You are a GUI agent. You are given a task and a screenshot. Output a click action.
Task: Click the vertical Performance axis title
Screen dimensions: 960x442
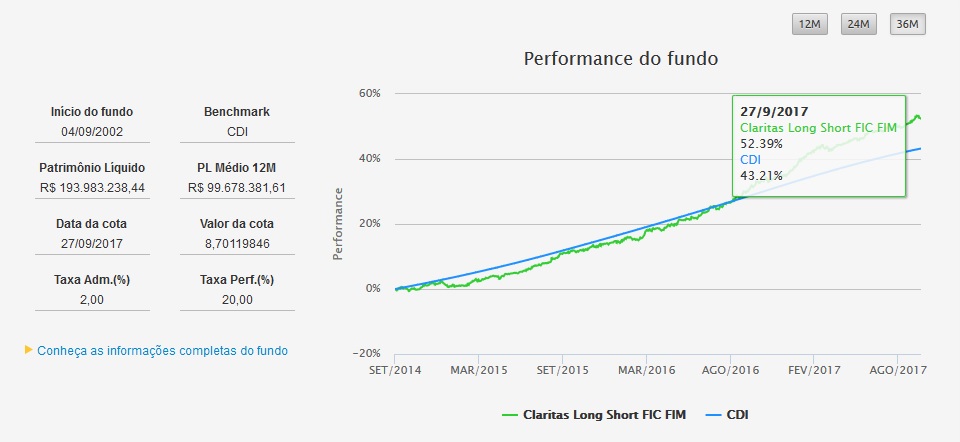pos(338,223)
